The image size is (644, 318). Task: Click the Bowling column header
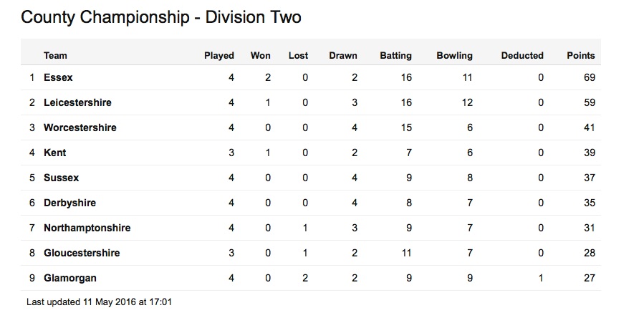pyautogui.click(x=454, y=56)
